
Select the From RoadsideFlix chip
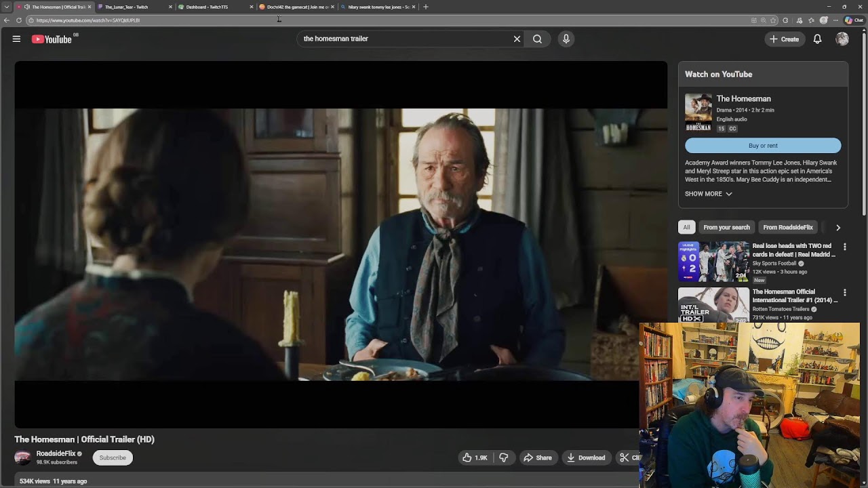[787, 228]
